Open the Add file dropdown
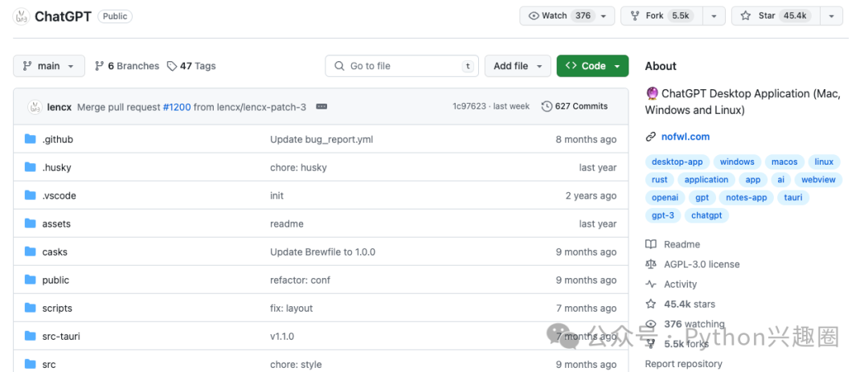 [x=518, y=66]
